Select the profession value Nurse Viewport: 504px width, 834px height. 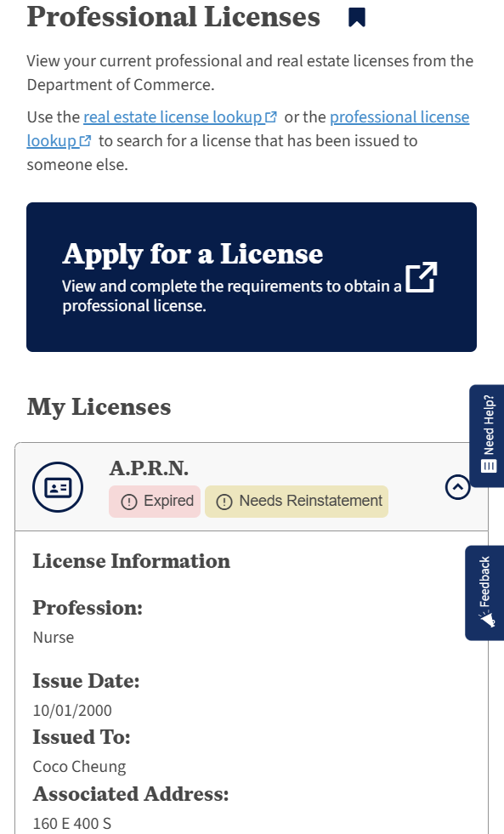click(x=54, y=638)
